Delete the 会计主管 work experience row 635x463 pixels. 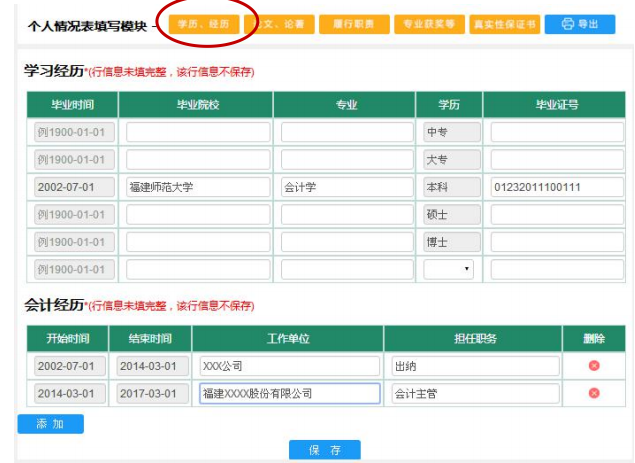pos(594,393)
